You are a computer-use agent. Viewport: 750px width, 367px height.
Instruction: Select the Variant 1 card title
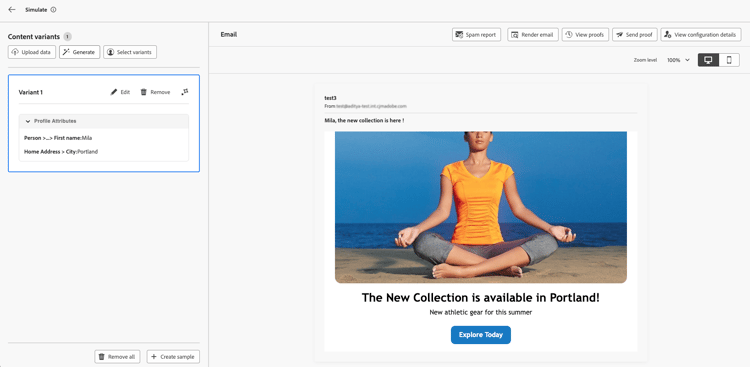point(31,92)
